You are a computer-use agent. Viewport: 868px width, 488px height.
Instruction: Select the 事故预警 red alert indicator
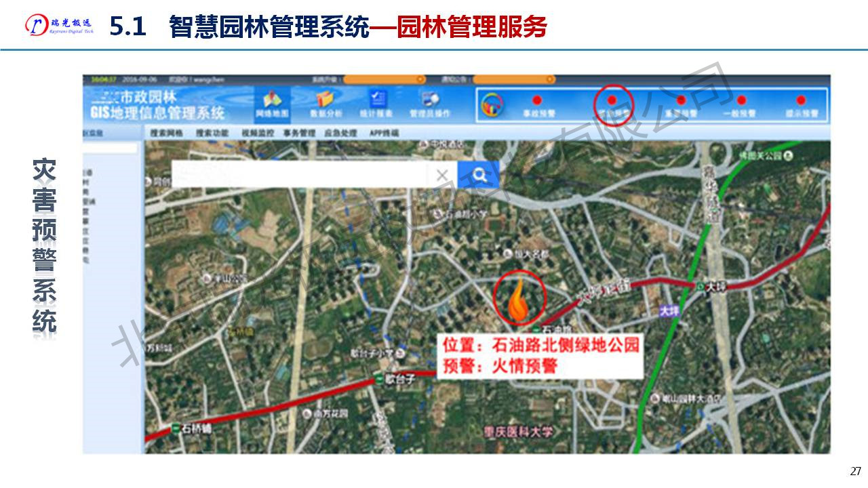tap(537, 101)
